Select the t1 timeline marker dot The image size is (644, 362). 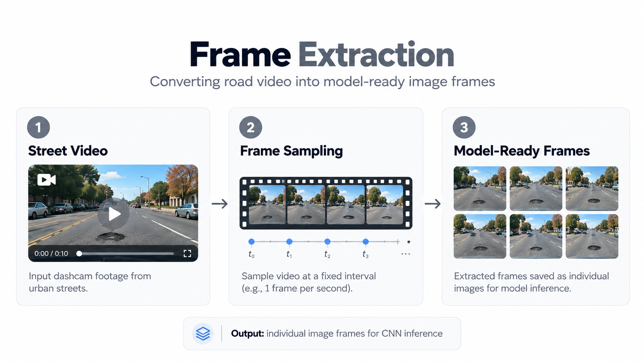coord(289,242)
